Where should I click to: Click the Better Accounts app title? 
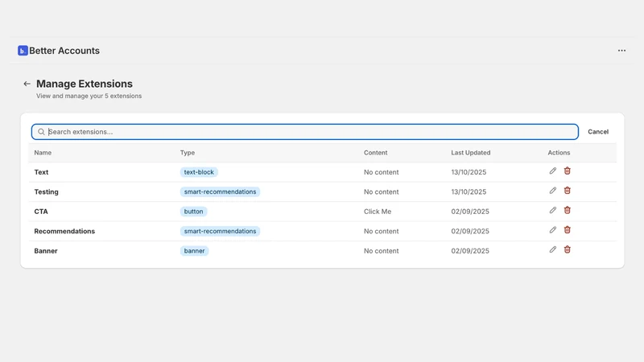tap(64, 51)
